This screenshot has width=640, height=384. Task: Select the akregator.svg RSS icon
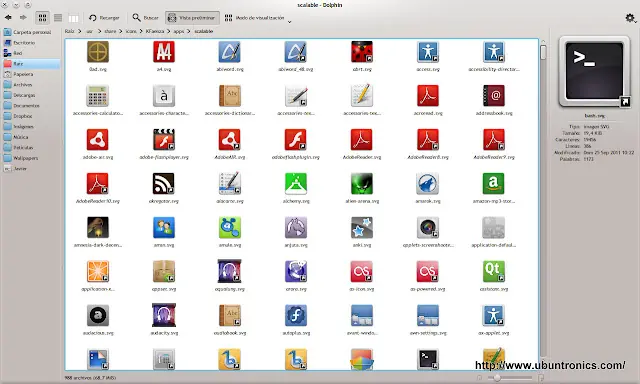click(164, 184)
